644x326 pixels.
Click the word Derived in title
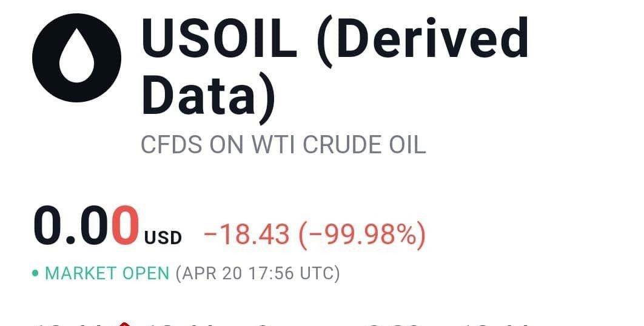[423, 40]
